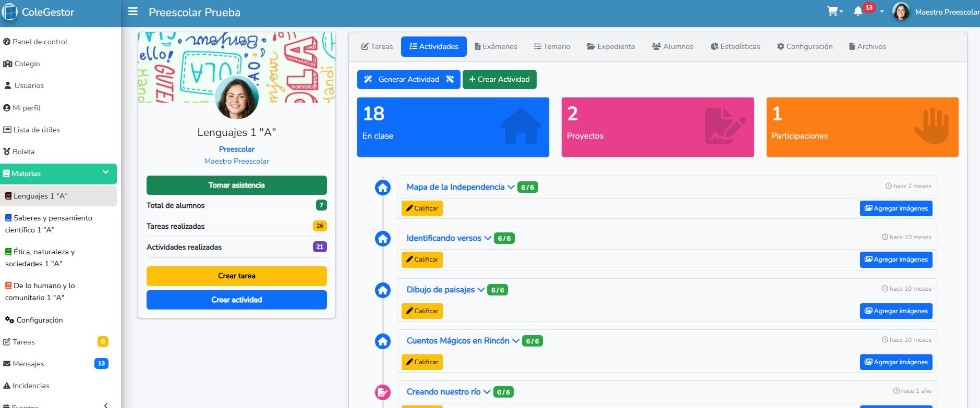
Task: Switch to the Expediente tab
Action: click(x=611, y=46)
